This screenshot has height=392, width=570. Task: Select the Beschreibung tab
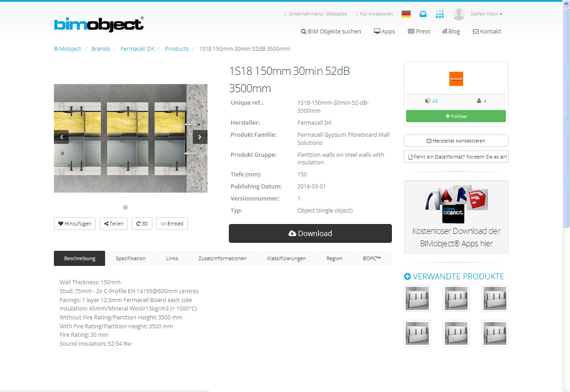pos(80,258)
